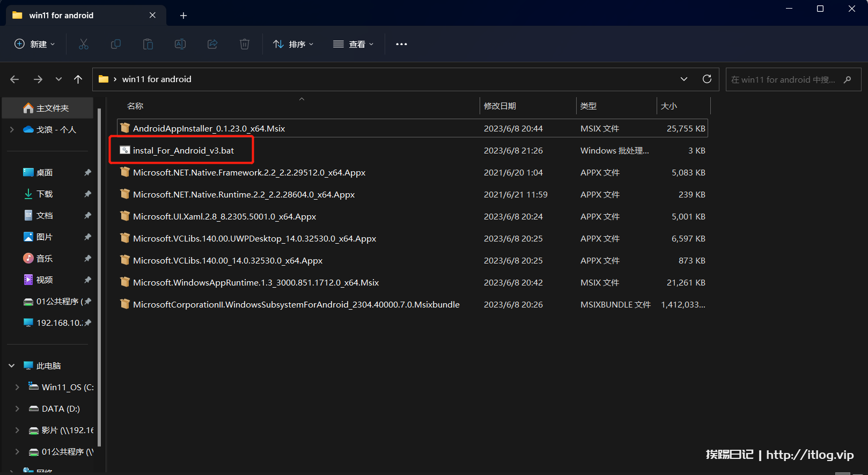Click the music icon for 音乐

tap(28, 258)
